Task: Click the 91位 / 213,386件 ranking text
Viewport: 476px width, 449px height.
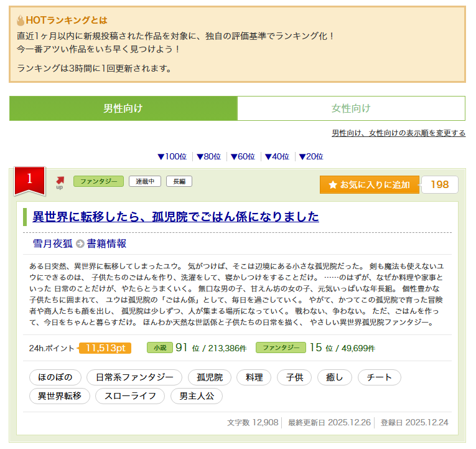Action: click(211, 348)
